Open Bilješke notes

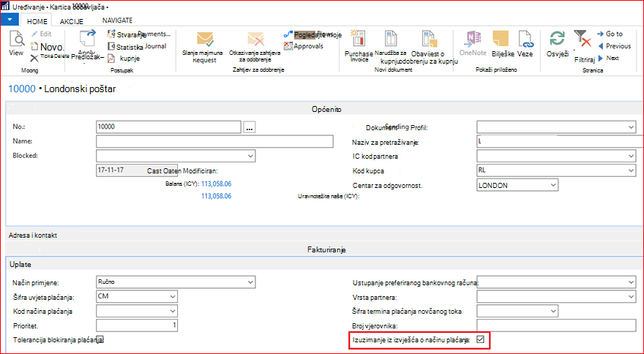point(503,44)
